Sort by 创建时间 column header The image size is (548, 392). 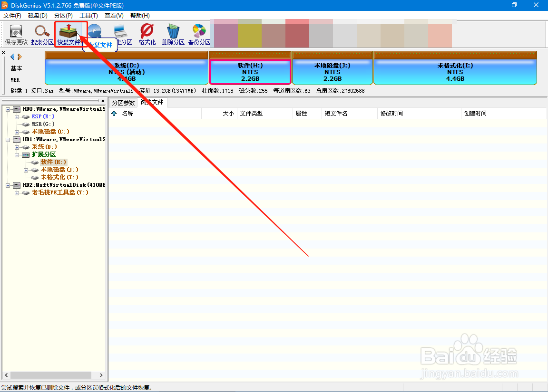coord(504,114)
